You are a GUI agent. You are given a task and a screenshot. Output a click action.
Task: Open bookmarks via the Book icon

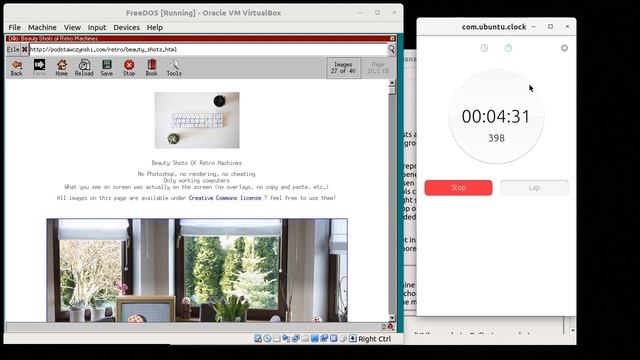151,68
